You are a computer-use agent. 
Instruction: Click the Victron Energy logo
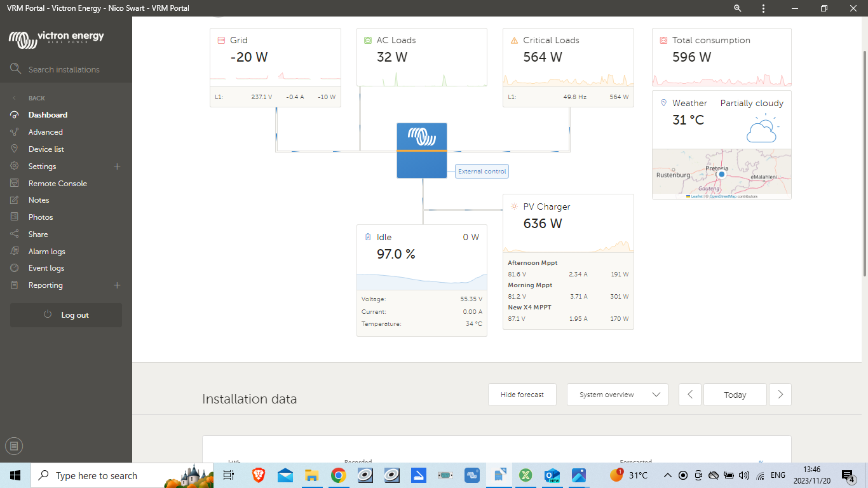point(56,39)
